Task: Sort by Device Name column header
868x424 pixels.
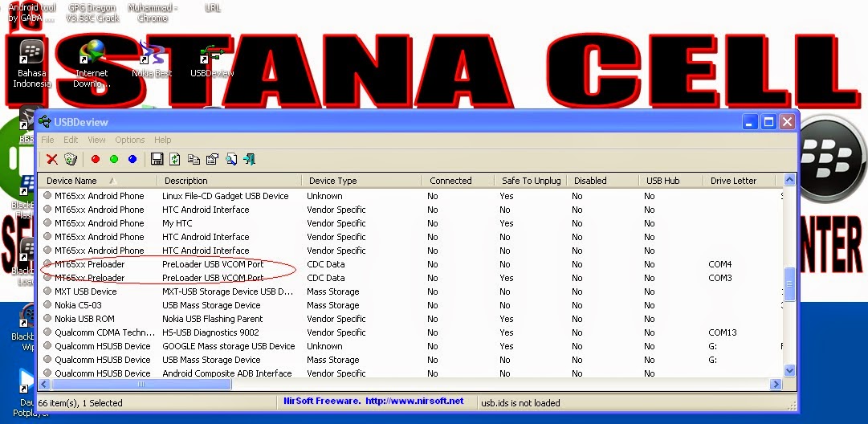Action: [97, 181]
